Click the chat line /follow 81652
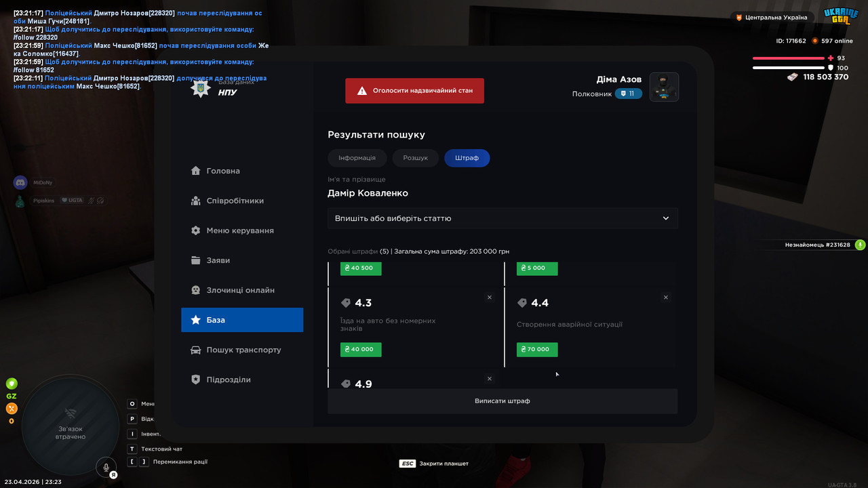Viewport: 868px width, 488px height. coord(34,70)
